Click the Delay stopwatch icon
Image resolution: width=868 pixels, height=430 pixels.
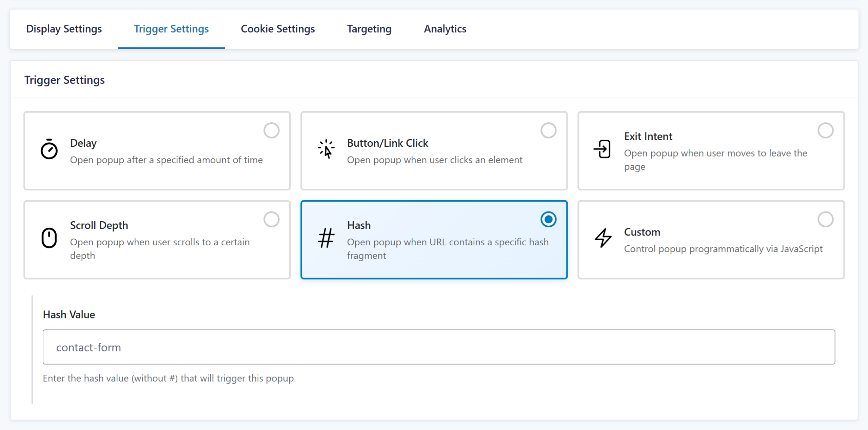tap(49, 149)
